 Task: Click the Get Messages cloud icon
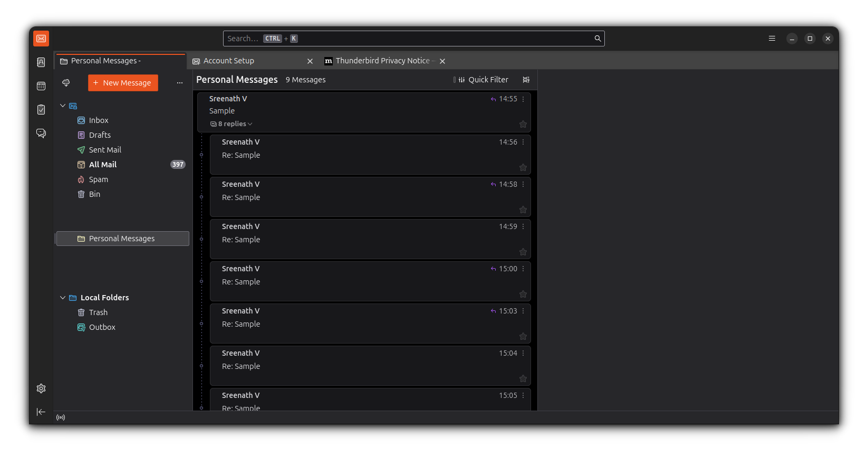point(66,83)
